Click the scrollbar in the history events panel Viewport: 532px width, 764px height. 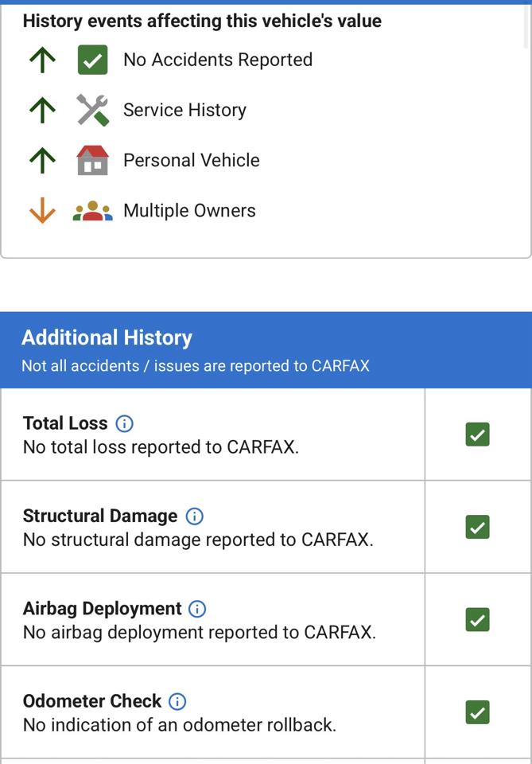tap(526, 27)
